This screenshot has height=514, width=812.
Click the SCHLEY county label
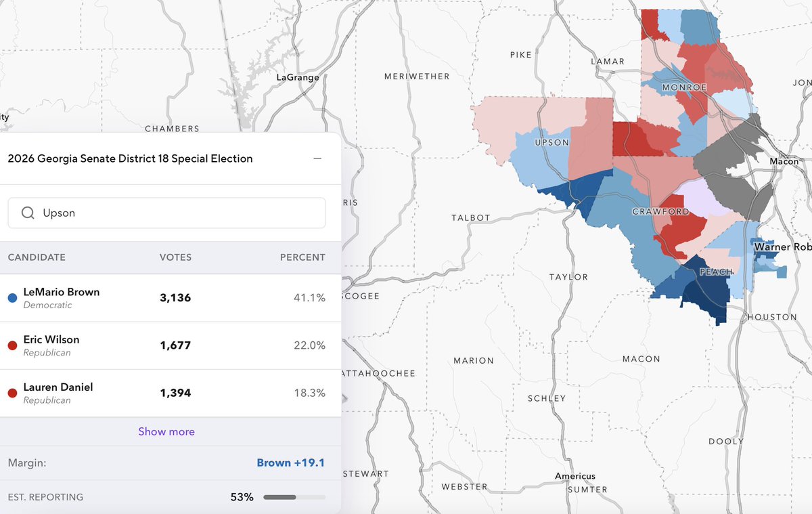547,398
